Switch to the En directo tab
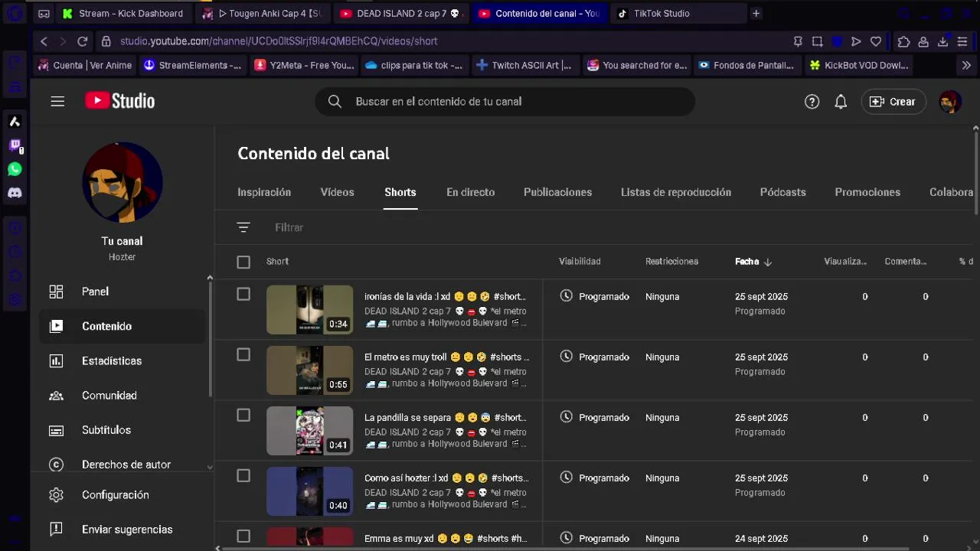980x551 pixels. [x=470, y=192]
